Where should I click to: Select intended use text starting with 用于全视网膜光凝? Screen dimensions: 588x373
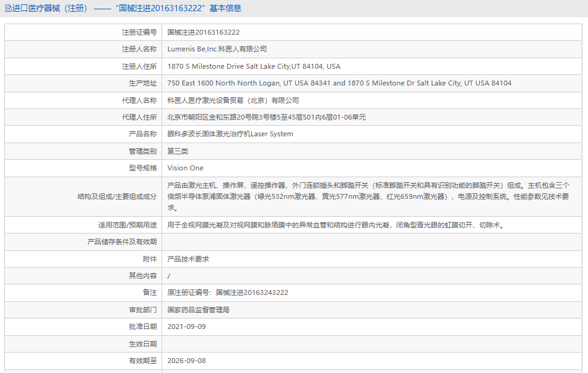click(x=336, y=225)
